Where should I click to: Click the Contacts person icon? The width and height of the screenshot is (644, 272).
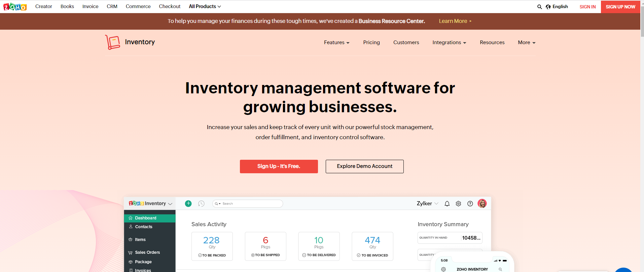click(131, 226)
